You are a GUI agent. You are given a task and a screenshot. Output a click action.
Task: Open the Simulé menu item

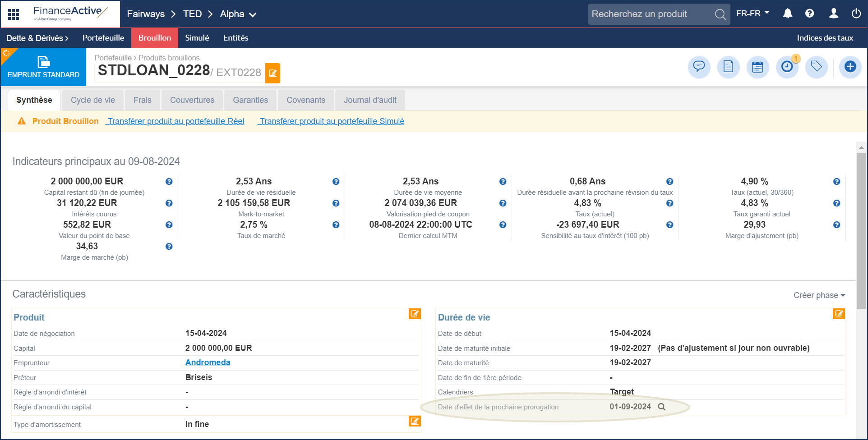(197, 38)
